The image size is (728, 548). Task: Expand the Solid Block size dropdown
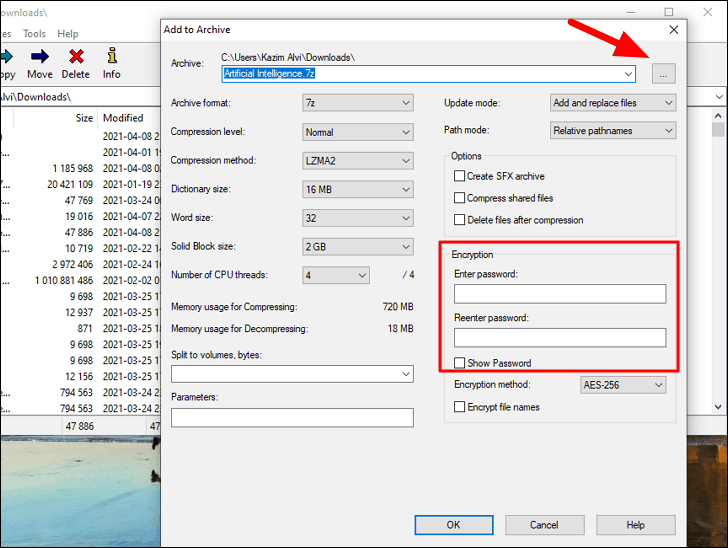click(x=358, y=247)
